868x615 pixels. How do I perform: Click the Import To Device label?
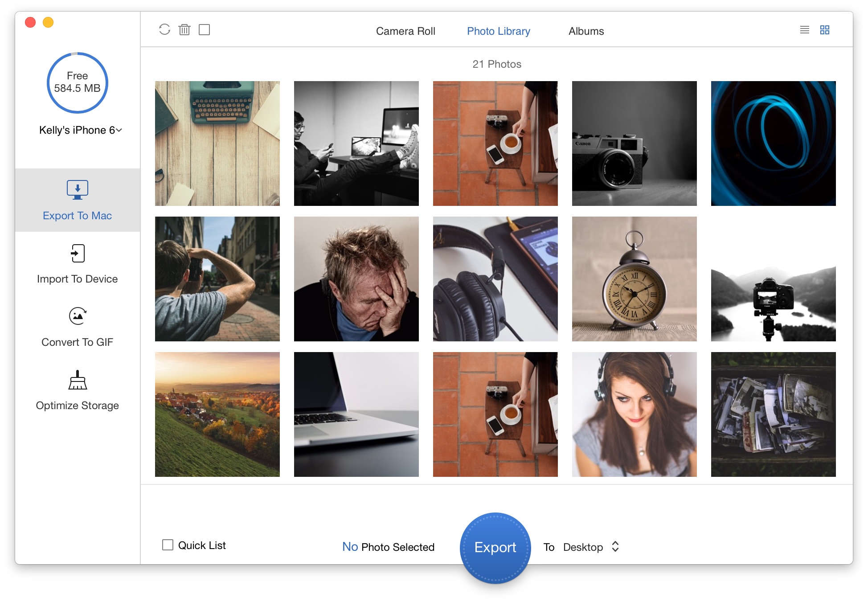[x=78, y=279]
